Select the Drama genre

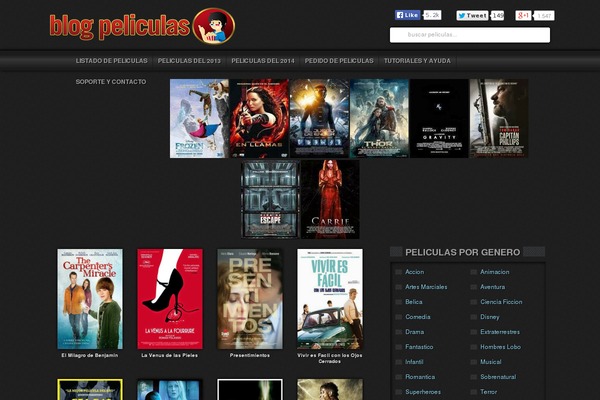pos(415,332)
